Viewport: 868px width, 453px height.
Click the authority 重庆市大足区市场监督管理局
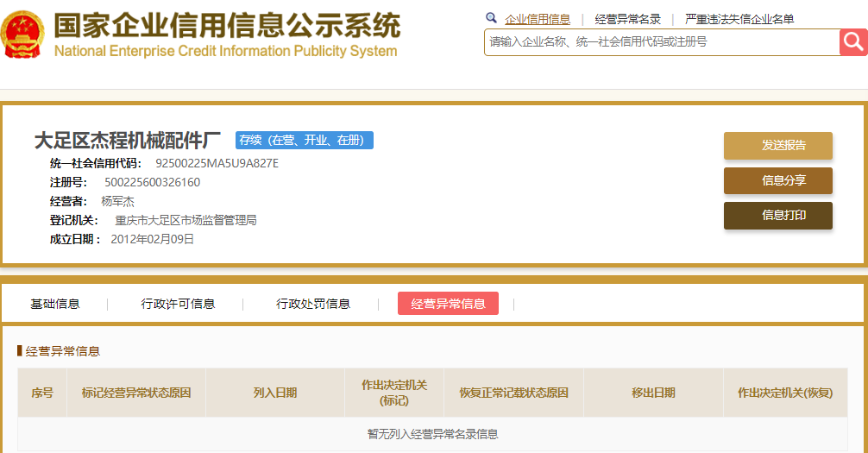(x=186, y=220)
